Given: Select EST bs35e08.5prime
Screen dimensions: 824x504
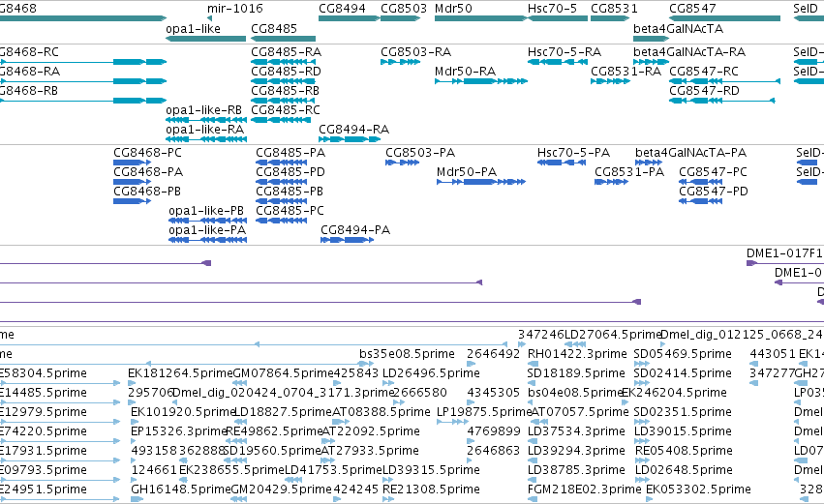Looking at the screenshot, I should 408,354.
